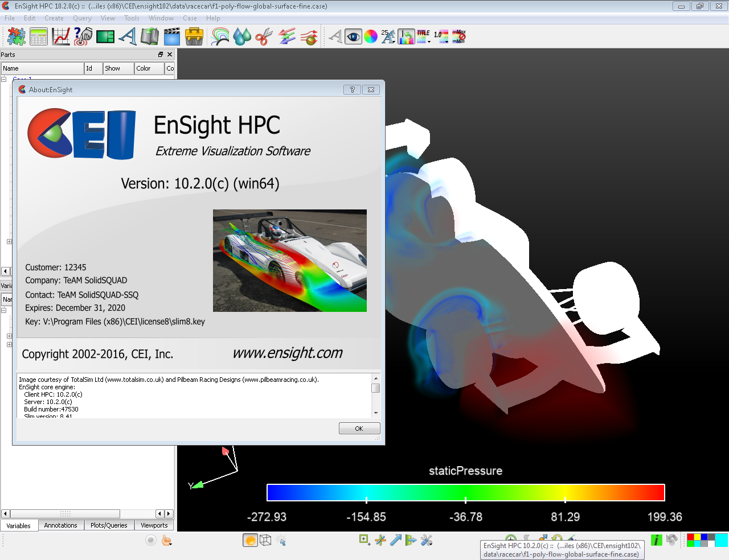Open the Window menu
This screenshot has height=560, width=729.
(x=161, y=18)
